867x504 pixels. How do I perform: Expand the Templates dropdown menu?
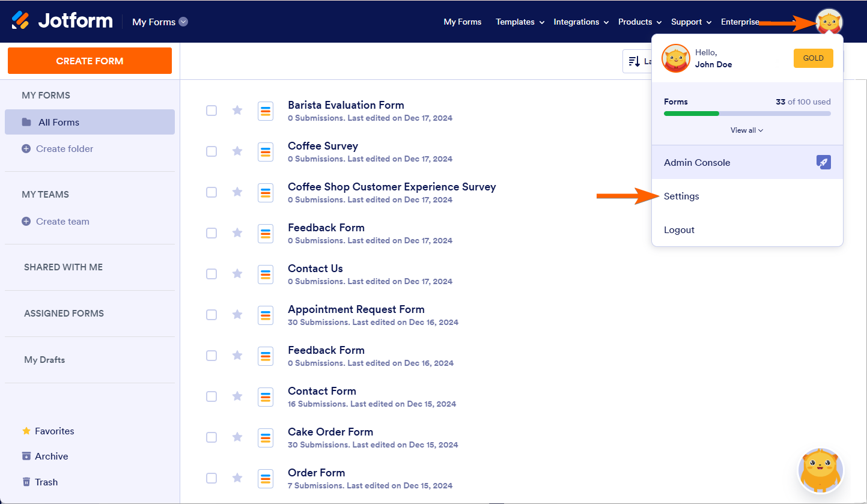point(520,22)
